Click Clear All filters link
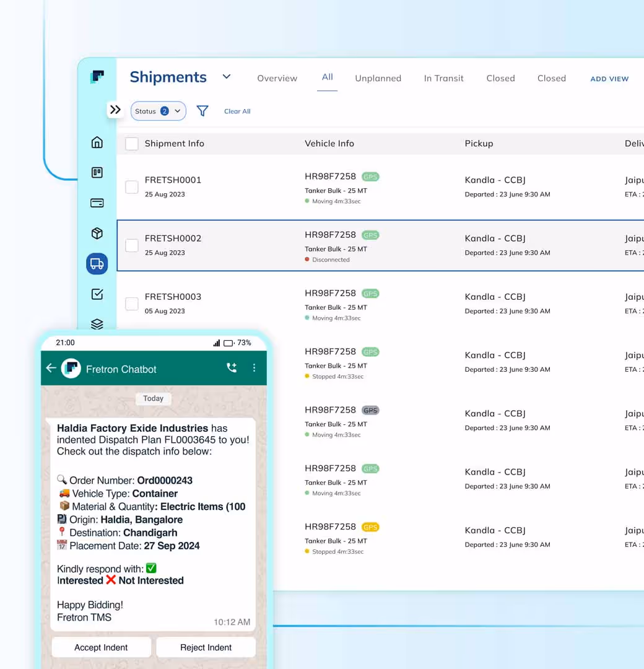 click(x=237, y=111)
